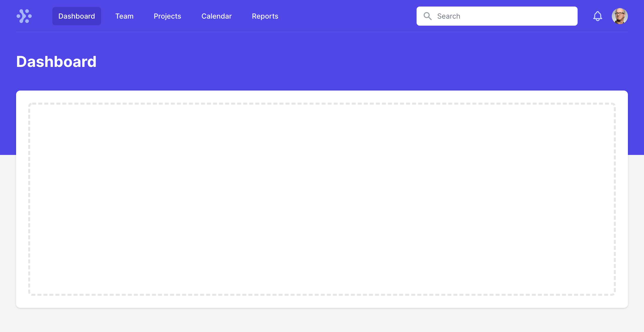
Task: Open the Projects section
Action: point(167,16)
